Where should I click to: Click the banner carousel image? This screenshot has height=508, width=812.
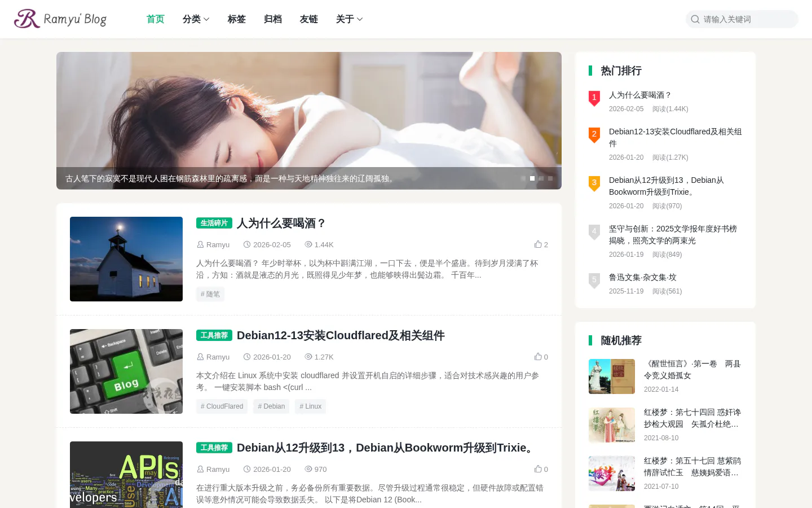click(309, 121)
